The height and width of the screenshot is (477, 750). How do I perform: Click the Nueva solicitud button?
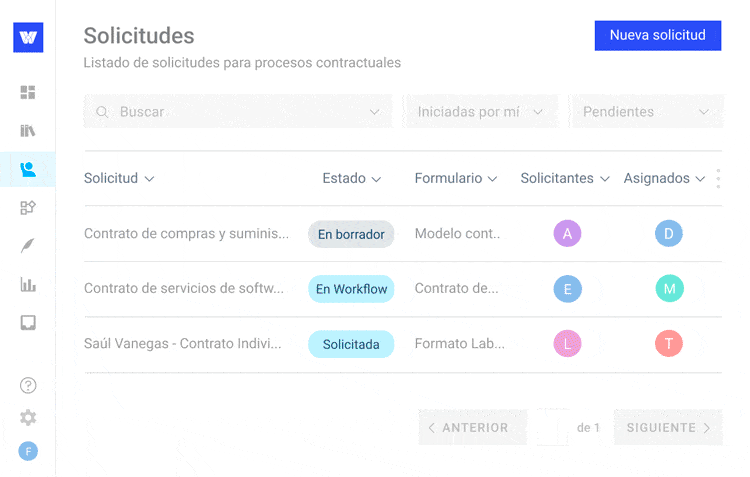[658, 35]
